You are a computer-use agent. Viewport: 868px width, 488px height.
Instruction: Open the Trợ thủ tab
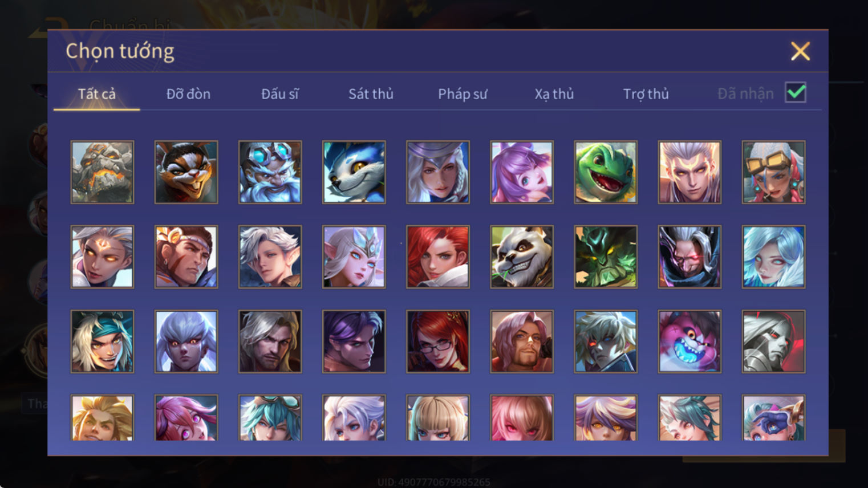[646, 94]
